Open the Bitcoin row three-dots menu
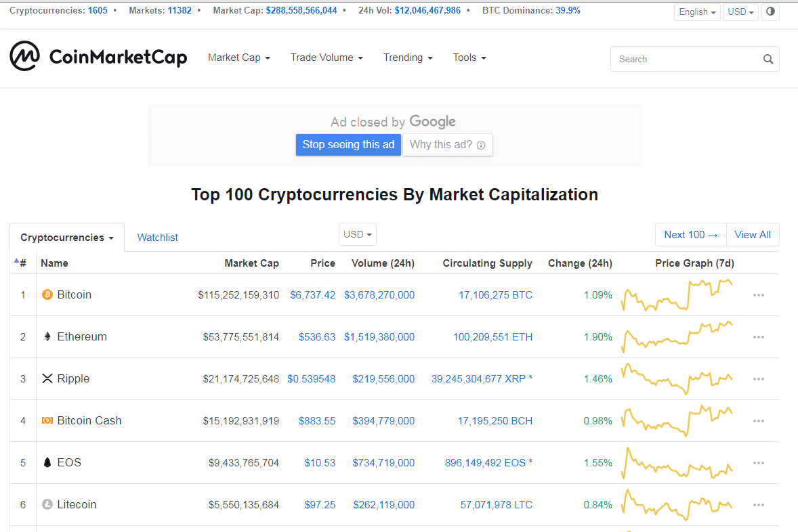This screenshot has height=532, width=798. [758, 295]
